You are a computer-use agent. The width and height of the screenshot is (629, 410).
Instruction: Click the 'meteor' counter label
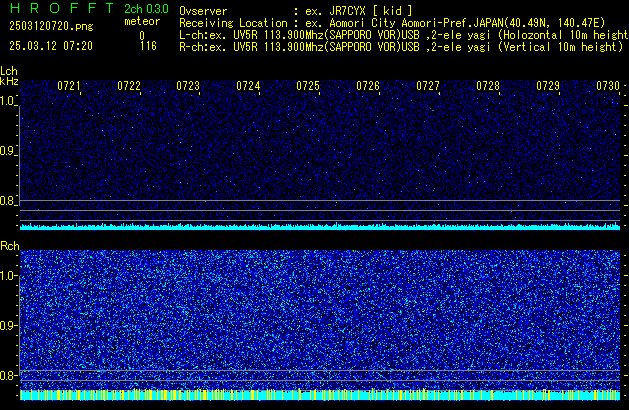click(x=142, y=21)
